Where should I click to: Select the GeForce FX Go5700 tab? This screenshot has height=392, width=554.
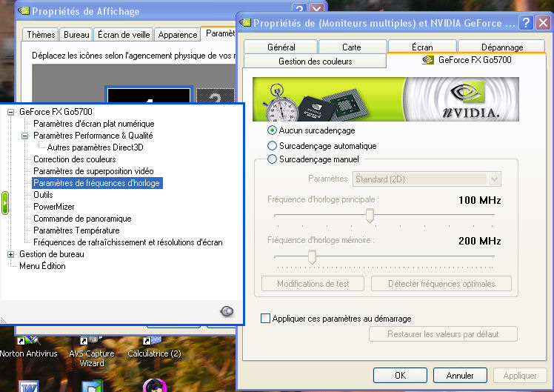point(467,60)
